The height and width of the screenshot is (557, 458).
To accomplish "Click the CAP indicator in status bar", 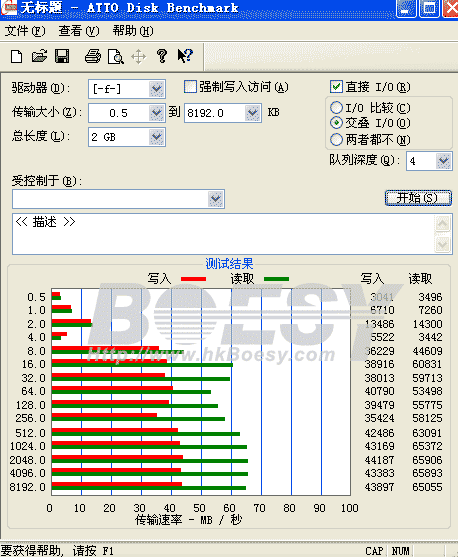I will tap(374, 551).
